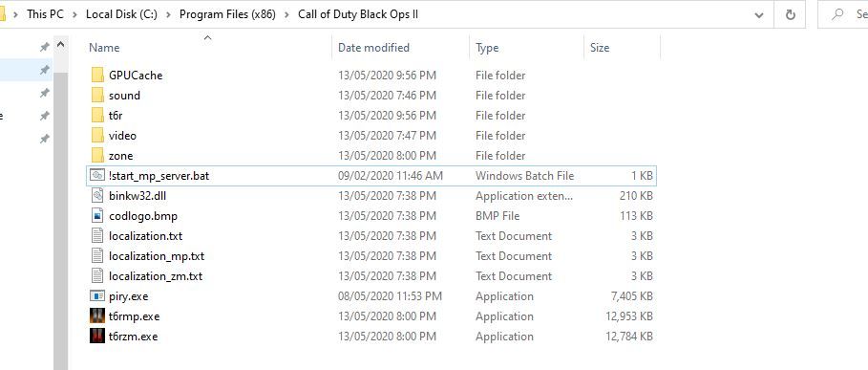Select the !start_mp_server.bat batch file icon
This screenshot has width=868, height=370.
[97, 176]
